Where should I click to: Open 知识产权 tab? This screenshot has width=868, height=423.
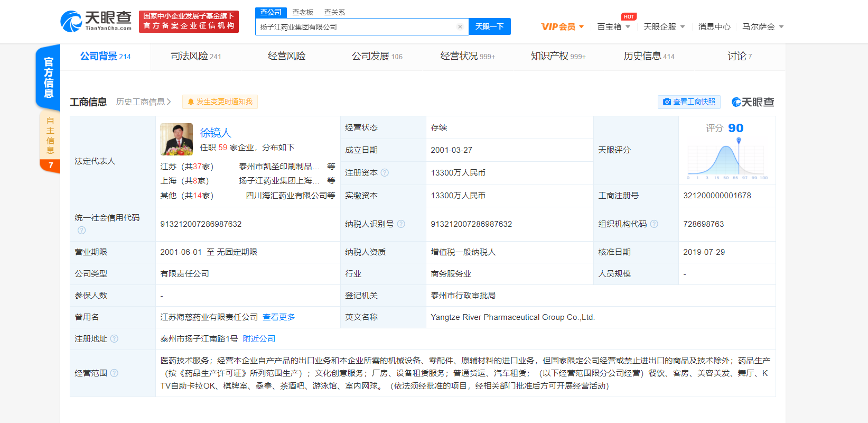tap(558, 56)
